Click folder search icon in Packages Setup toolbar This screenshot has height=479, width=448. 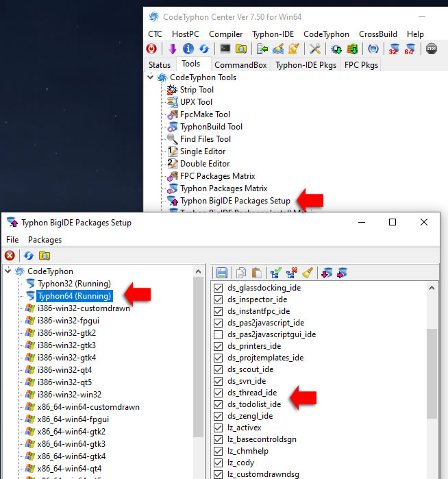pyautogui.click(x=45, y=256)
